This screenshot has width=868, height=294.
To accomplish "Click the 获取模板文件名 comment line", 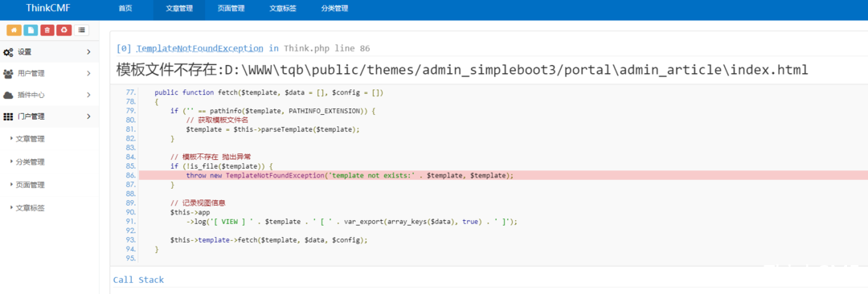I will [x=217, y=120].
